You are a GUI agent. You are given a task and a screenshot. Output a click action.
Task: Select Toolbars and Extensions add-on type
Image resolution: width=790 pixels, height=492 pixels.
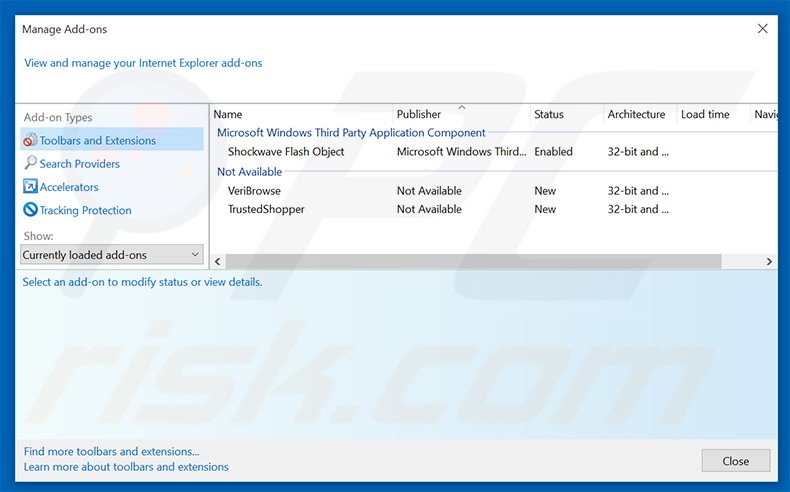click(x=112, y=140)
